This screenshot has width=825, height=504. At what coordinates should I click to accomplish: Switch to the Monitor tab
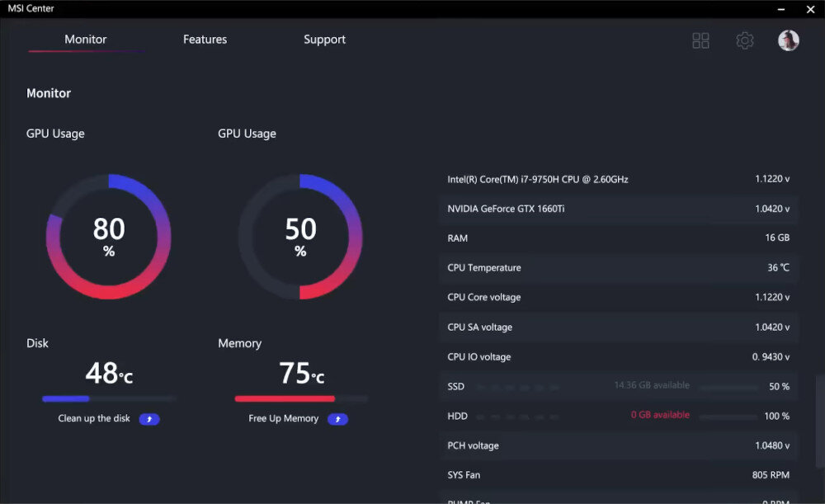pyautogui.click(x=86, y=40)
